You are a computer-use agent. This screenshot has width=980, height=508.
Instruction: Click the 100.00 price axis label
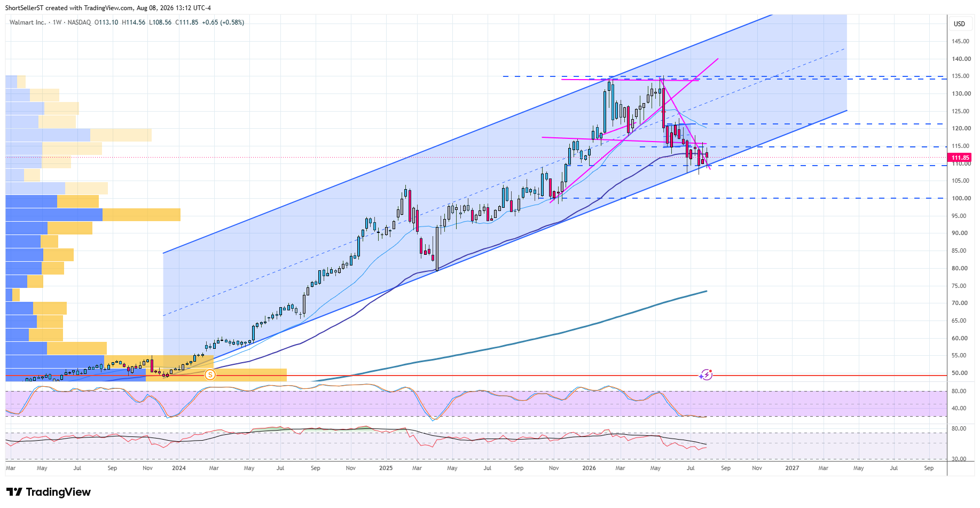(960, 198)
